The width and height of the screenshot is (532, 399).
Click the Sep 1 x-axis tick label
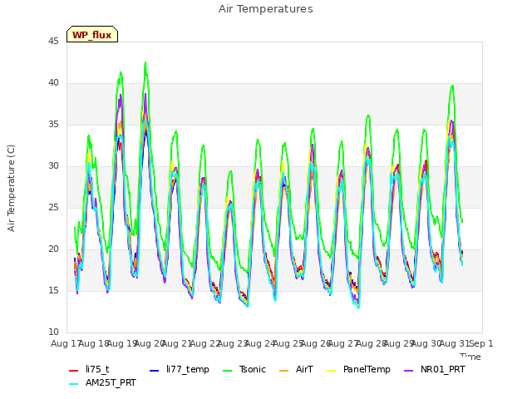tap(481, 343)
